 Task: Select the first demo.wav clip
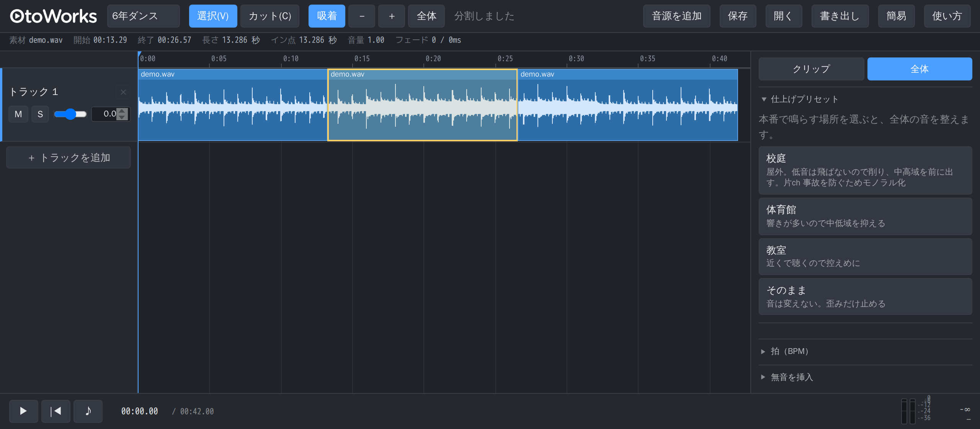[232, 105]
